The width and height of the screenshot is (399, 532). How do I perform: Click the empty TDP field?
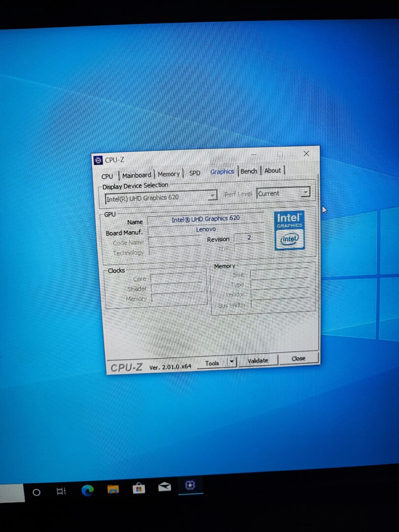[x=249, y=248]
